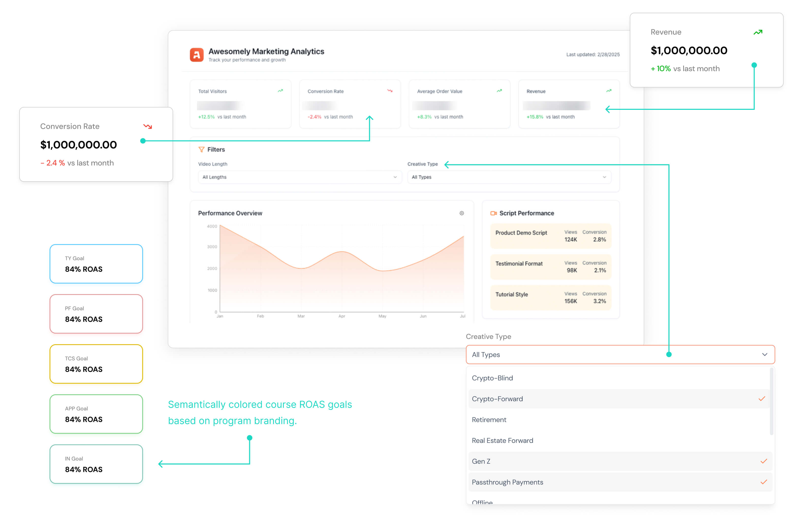The height and width of the screenshot is (525, 812).
Task: Open the Video Length All Lengths dropdown
Action: 300,177
